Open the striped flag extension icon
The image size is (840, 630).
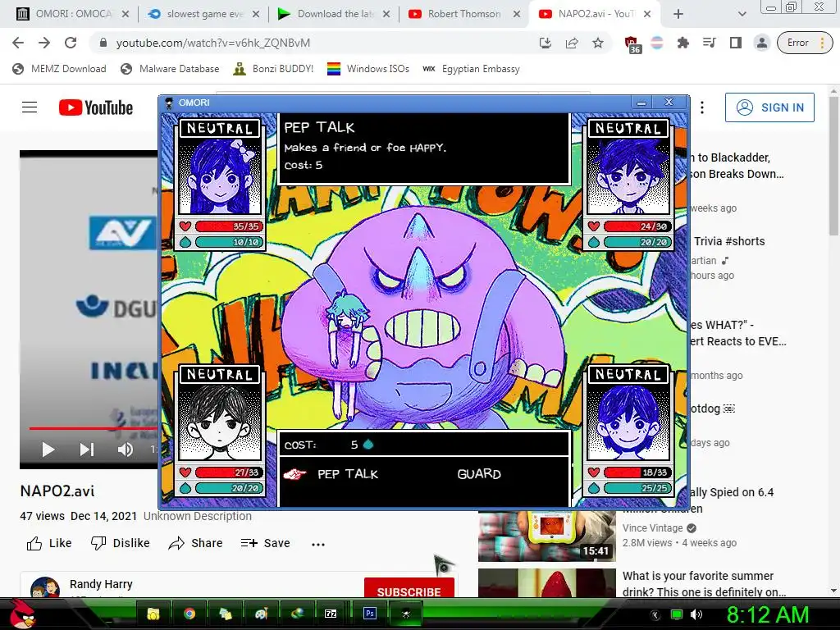pyautogui.click(x=657, y=43)
